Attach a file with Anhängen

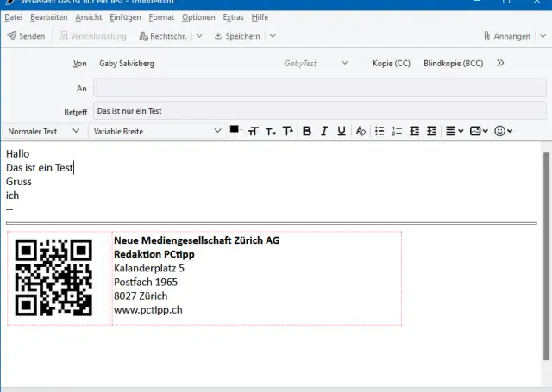coord(507,36)
